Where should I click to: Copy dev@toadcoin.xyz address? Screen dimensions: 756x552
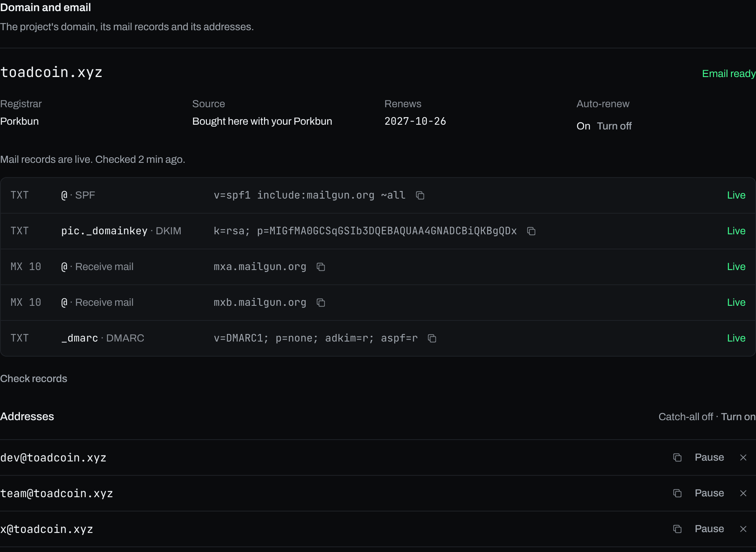point(677,457)
